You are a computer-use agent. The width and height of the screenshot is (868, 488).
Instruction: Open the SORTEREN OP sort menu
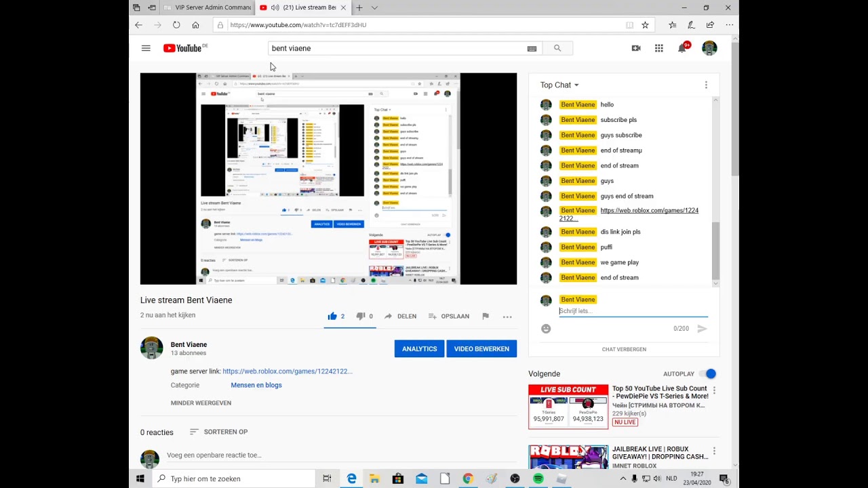(x=218, y=432)
